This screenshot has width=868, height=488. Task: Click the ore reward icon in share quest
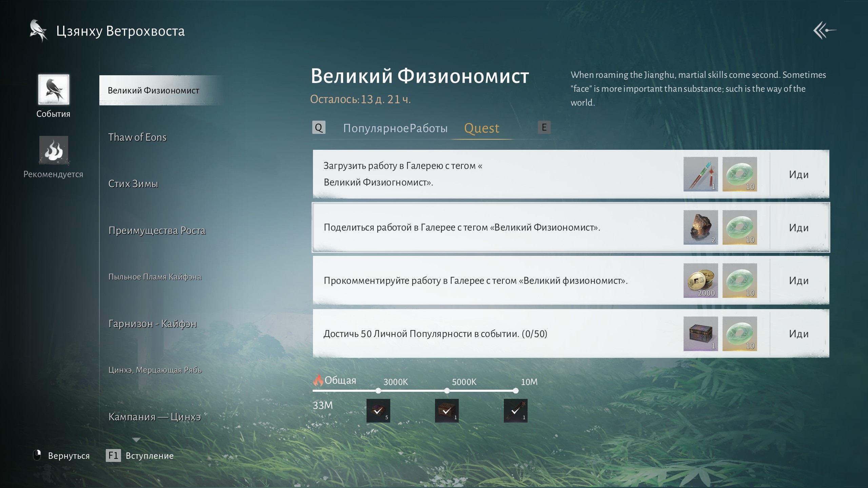click(x=701, y=227)
